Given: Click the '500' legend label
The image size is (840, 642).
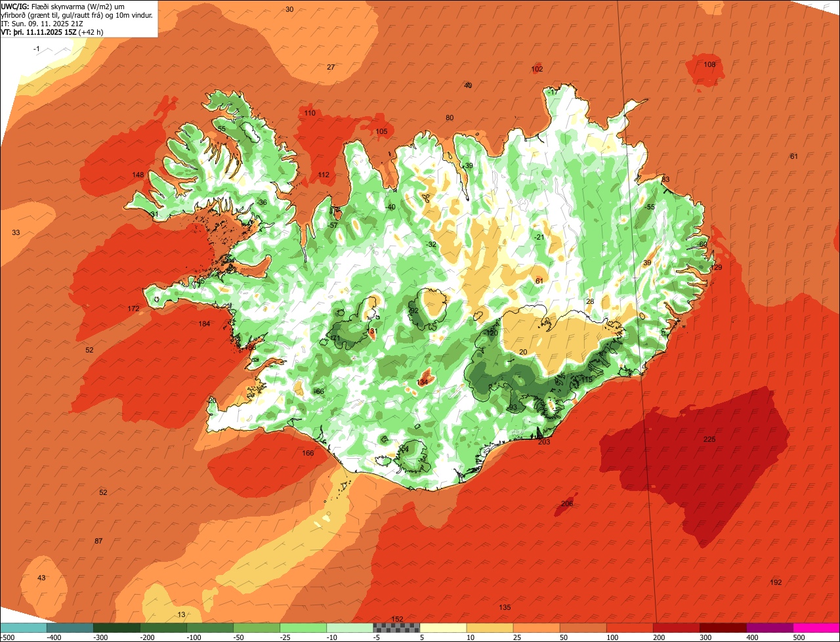Looking at the screenshot, I should pos(799,637).
